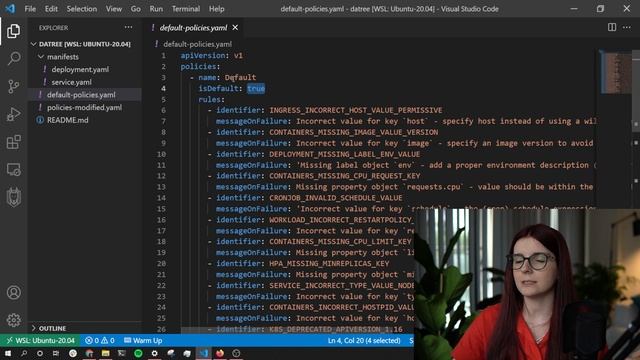Open the View menu
This screenshot has height=360, width=640.
coord(114,9)
